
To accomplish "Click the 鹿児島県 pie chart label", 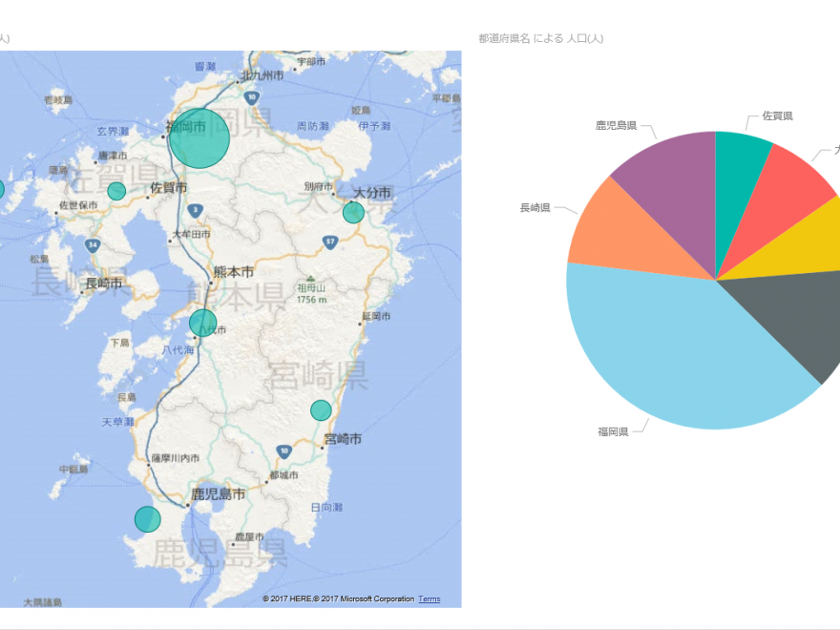I will 616,125.
